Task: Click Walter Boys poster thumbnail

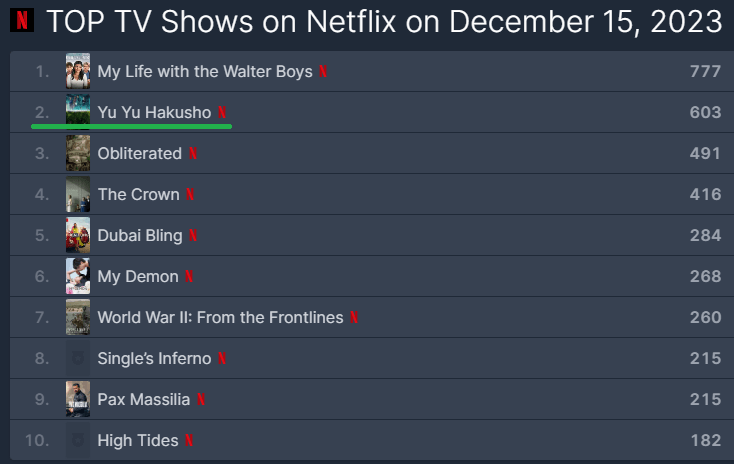Action: (78, 72)
